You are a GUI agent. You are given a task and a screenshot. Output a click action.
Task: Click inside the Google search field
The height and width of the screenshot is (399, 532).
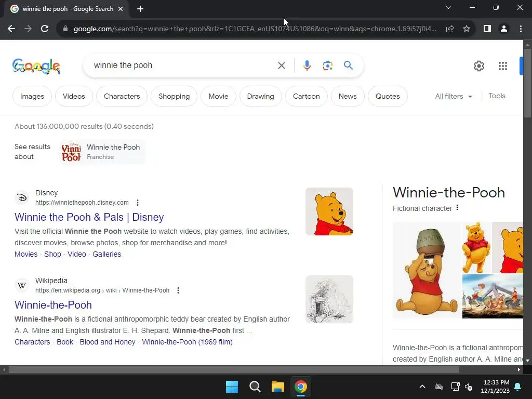coord(183,65)
